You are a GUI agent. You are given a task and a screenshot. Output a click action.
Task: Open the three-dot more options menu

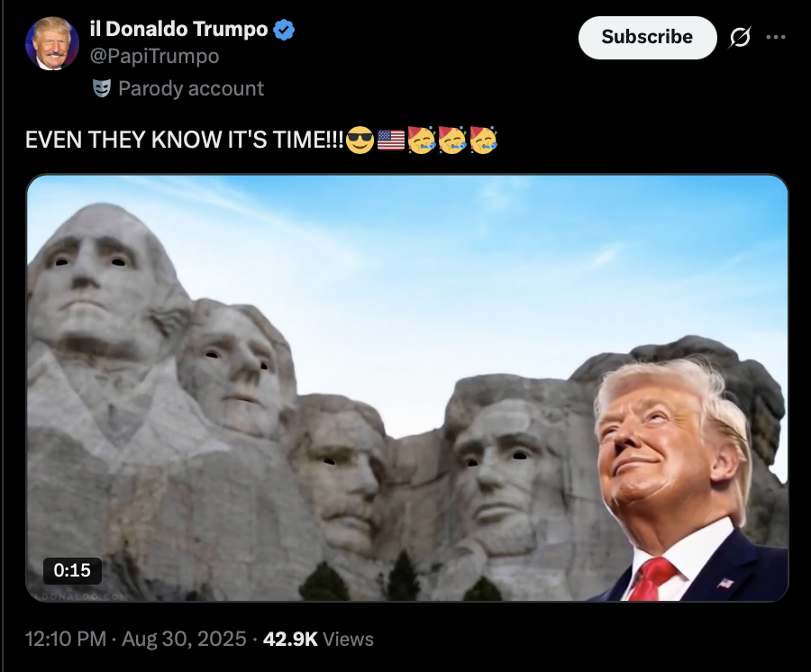[x=776, y=37]
